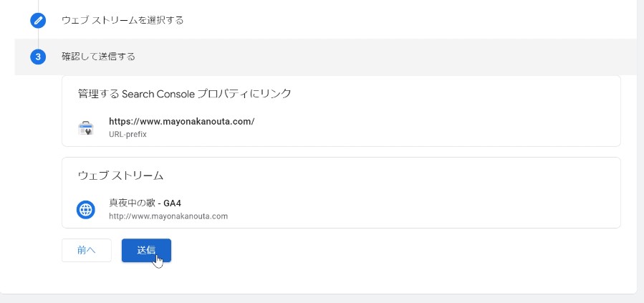Click the blank panel area right of the 送信 button
Screen dimensions: 644x303
(x=390, y=251)
